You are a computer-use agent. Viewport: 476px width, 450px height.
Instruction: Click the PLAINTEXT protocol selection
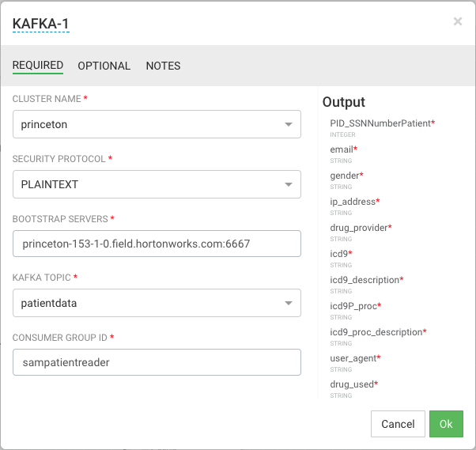tap(142, 184)
